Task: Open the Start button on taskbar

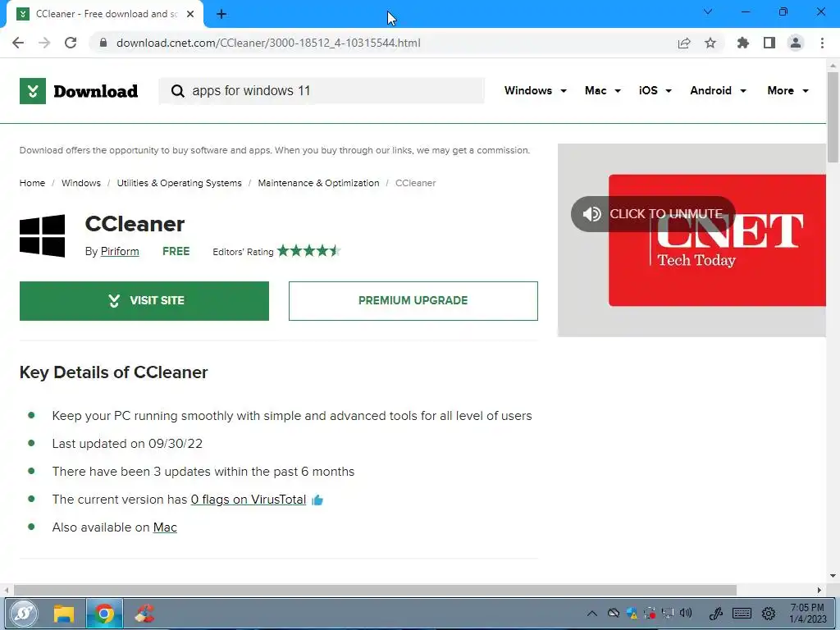Action: 22,614
